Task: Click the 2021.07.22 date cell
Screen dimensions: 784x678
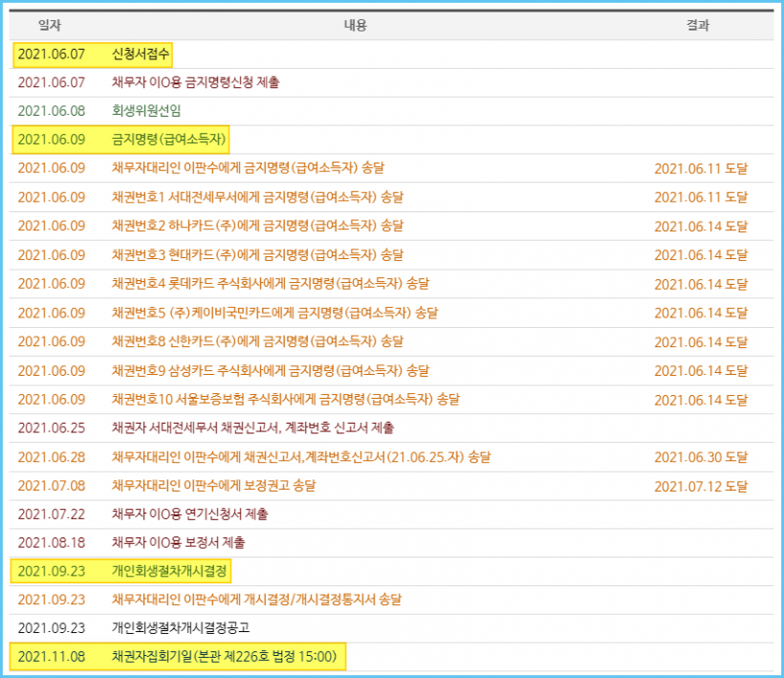Action: tap(52, 514)
